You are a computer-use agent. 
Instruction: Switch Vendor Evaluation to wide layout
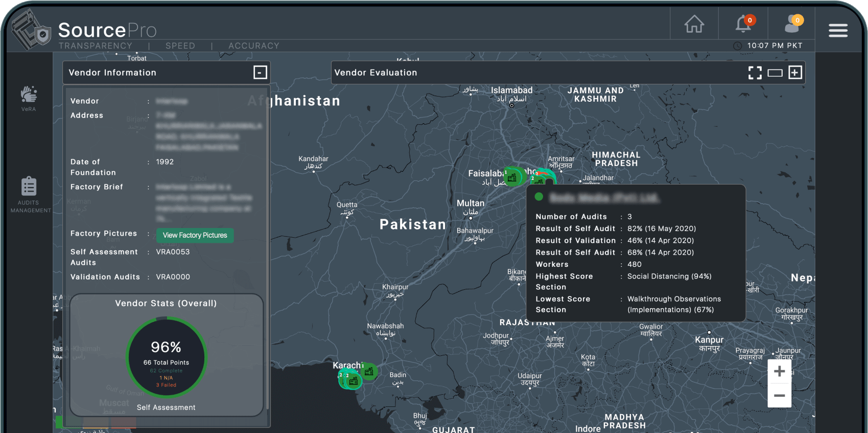(775, 73)
